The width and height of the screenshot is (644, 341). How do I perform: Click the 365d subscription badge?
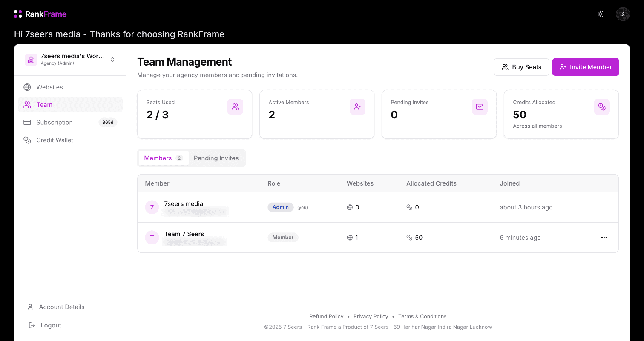tap(108, 122)
